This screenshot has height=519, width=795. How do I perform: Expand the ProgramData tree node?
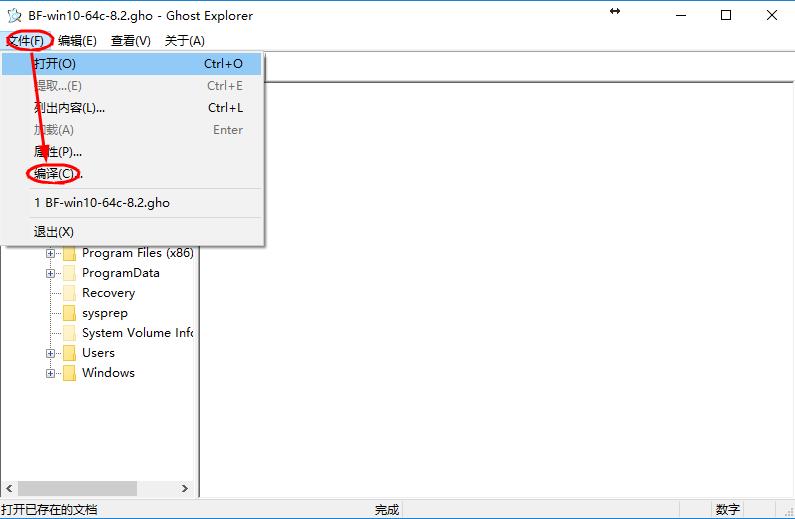click(50, 273)
